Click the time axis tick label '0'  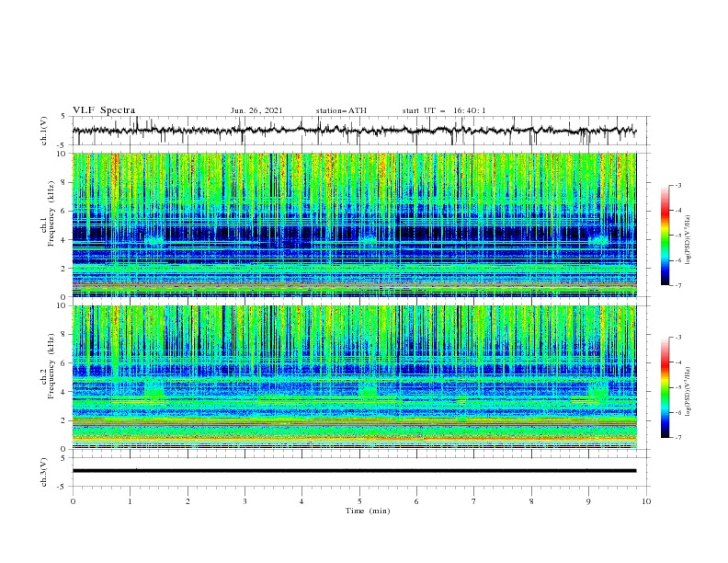point(73,501)
